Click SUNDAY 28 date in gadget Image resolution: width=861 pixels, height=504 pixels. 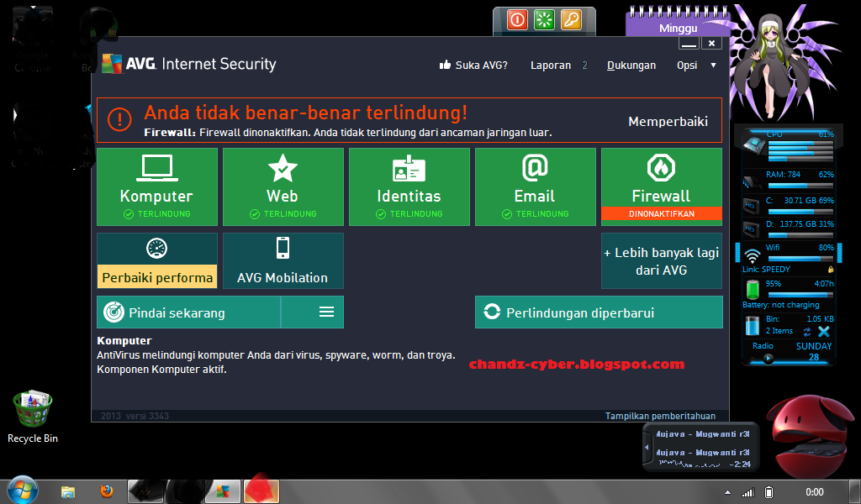pos(814,351)
